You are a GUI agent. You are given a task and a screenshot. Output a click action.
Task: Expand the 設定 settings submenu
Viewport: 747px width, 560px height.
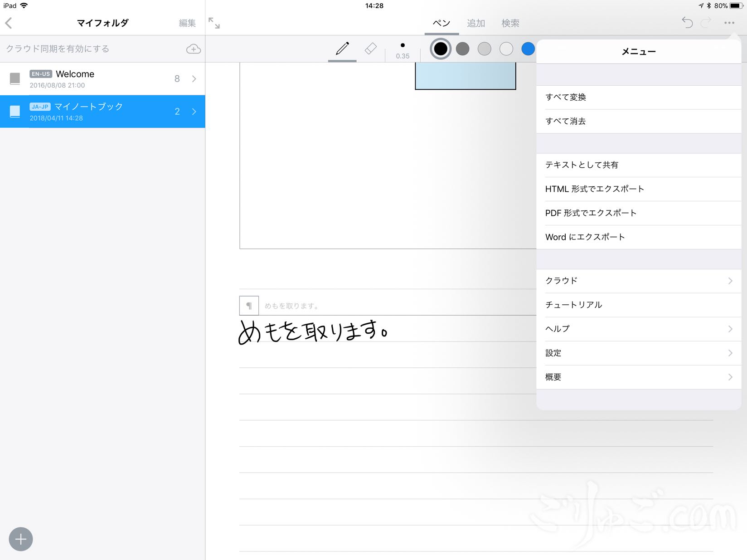tap(638, 353)
